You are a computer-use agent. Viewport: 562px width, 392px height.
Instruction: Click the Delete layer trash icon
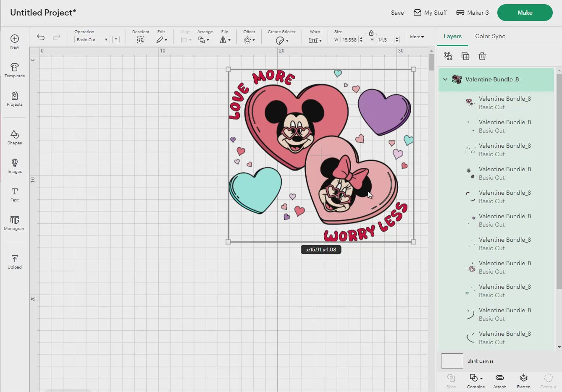point(482,56)
